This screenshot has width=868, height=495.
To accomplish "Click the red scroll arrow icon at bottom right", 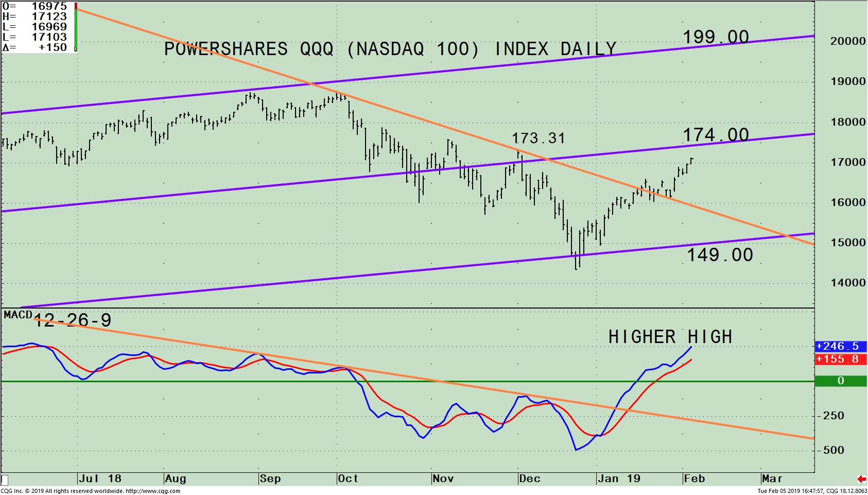I will (861, 479).
